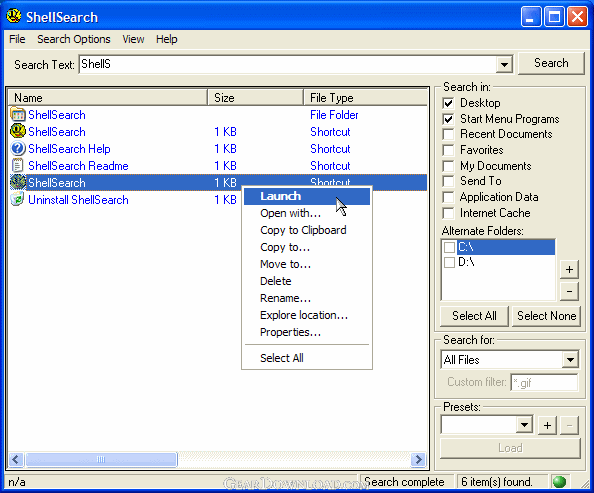Click the green status light indicator
This screenshot has height=493, width=594.
pyautogui.click(x=559, y=482)
